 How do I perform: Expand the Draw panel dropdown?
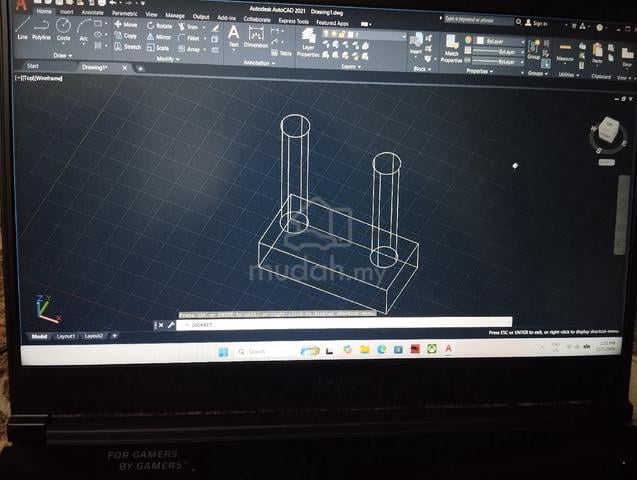(63, 55)
